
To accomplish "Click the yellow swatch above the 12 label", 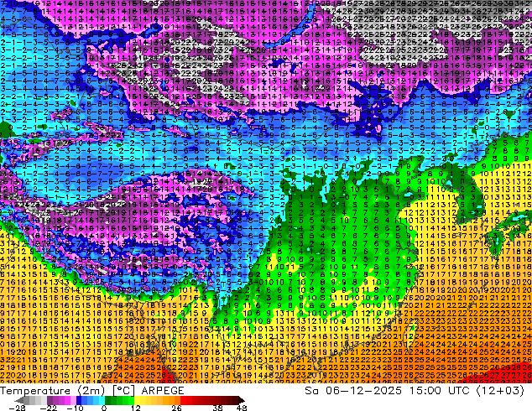I will tap(137, 400).
